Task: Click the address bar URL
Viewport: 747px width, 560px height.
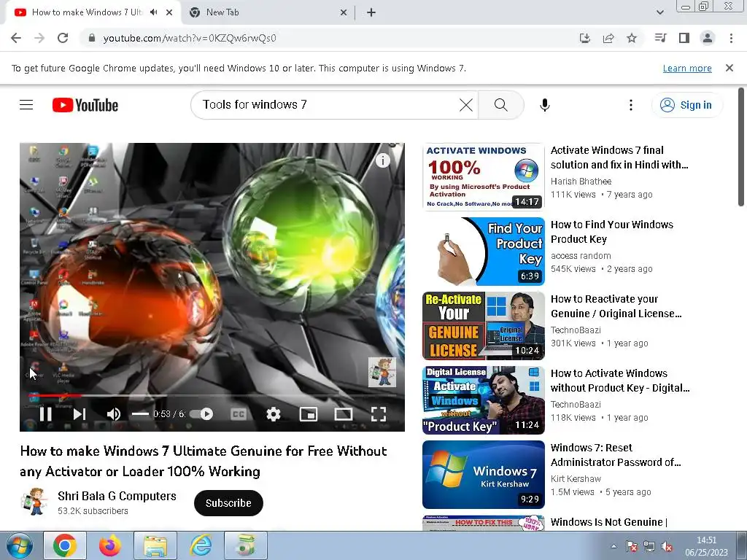Action: click(x=190, y=38)
